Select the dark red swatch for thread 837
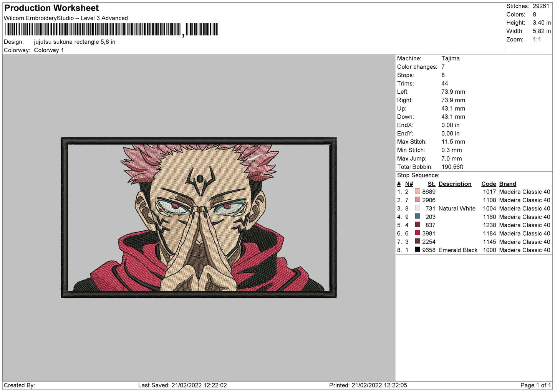The height and width of the screenshot is (392, 555). click(417, 225)
